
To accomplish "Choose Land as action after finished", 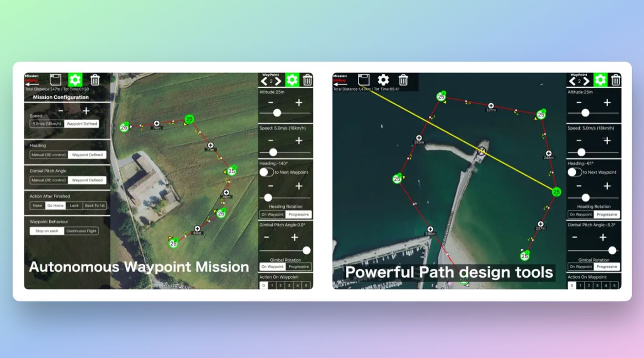I will click(x=74, y=206).
